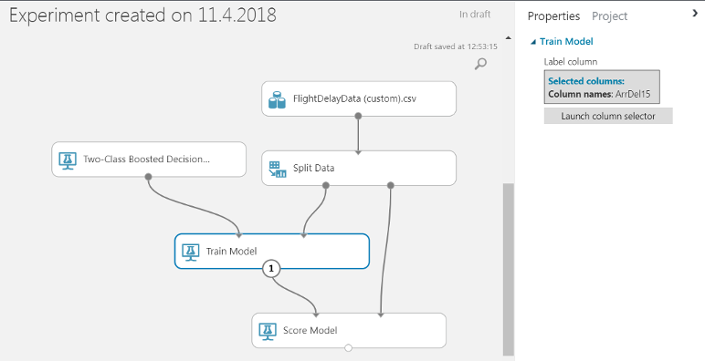The height and width of the screenshot is (361, 705).
Task: Select the Two-Class Boosted Decision module
Action: (x=149, y=159)
